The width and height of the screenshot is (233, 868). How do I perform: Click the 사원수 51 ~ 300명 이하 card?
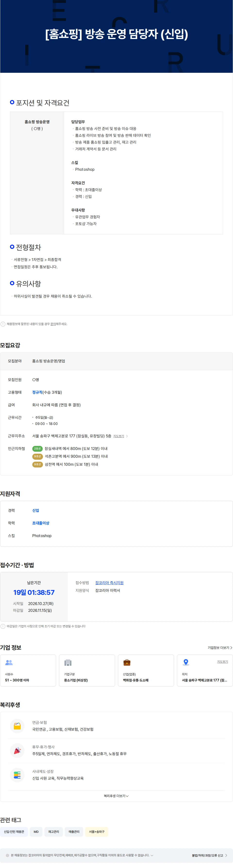28,670
